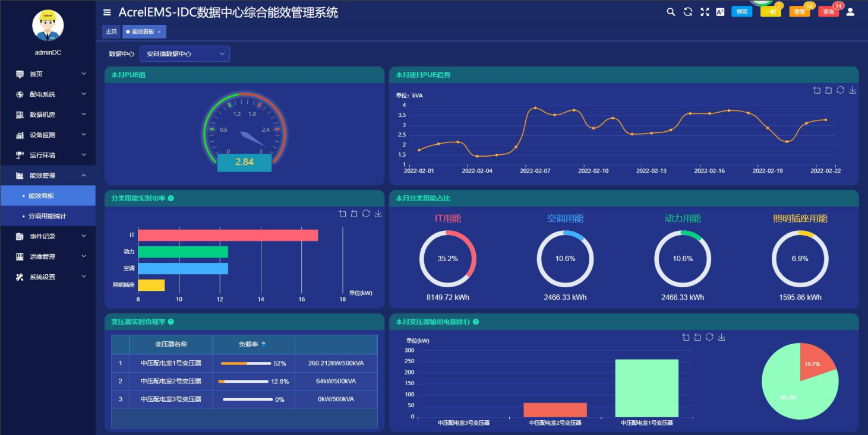
Task: Click area zoom icon on daily PUE trend chart
Action: coord(817,90)
